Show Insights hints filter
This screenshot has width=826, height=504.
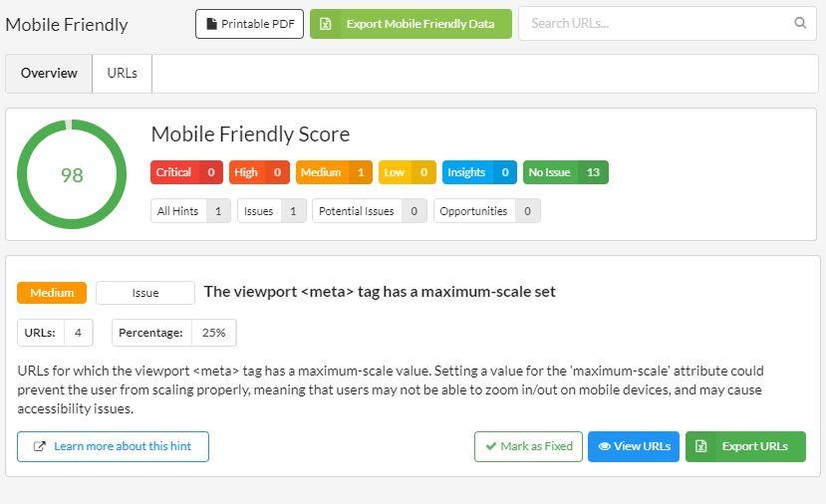[x=479, y=172]
